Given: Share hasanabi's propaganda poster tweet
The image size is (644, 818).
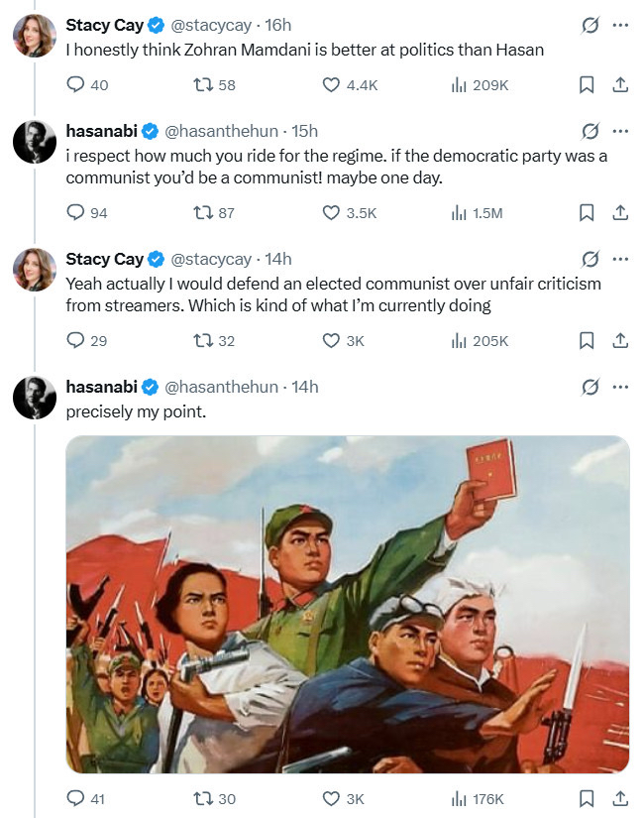Looking at the screenshot, I should [x=620, y=798].
